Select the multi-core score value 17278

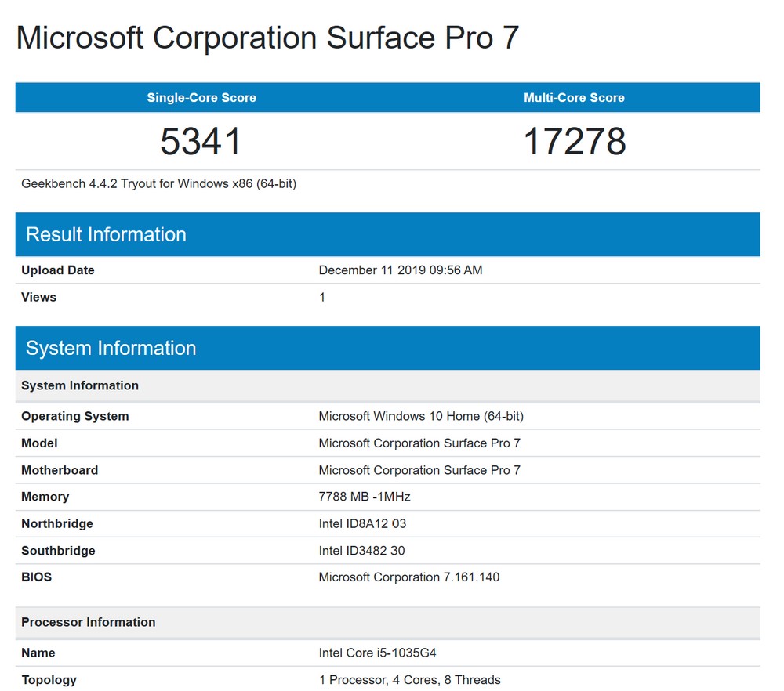point(574,141)
